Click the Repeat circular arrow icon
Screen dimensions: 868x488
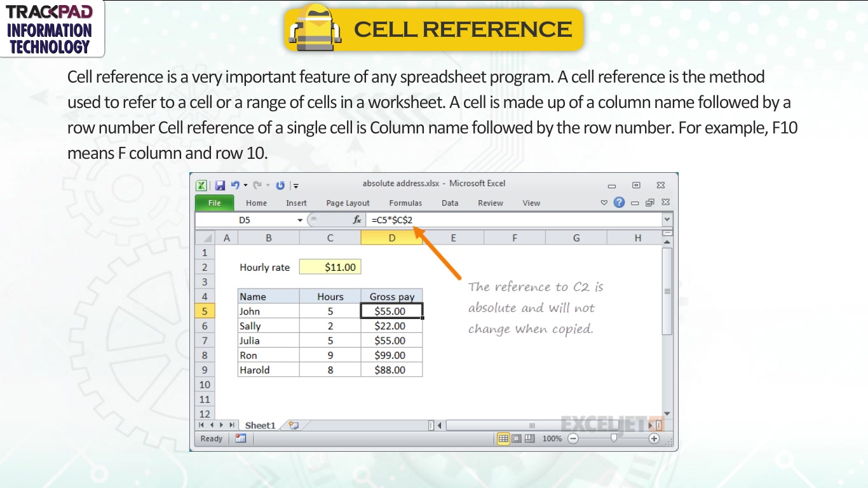coord(280,186)
